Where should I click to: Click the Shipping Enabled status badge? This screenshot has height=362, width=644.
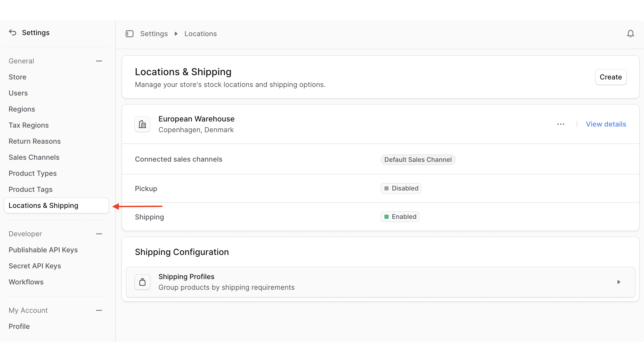pyautogui.click(x=400, y=217)
